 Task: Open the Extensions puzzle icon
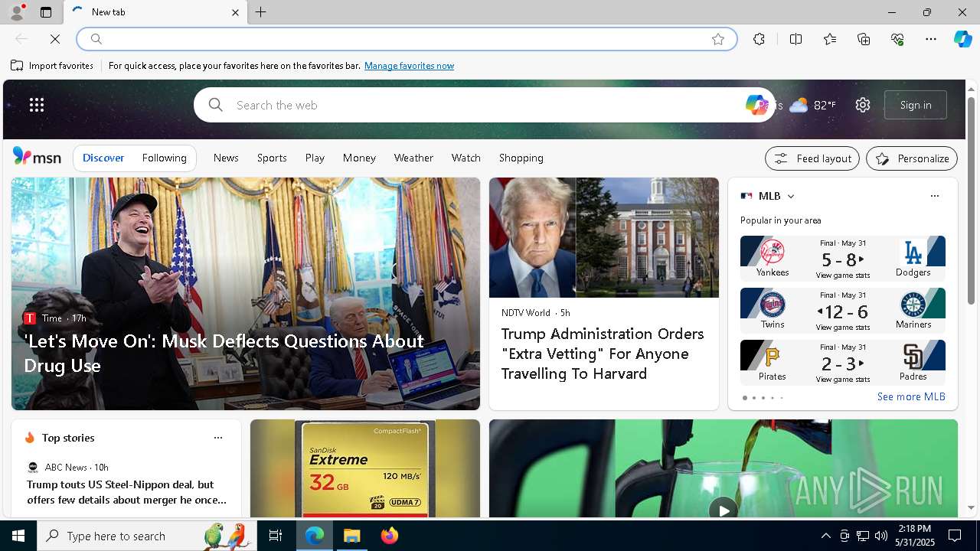click(759, 39)
